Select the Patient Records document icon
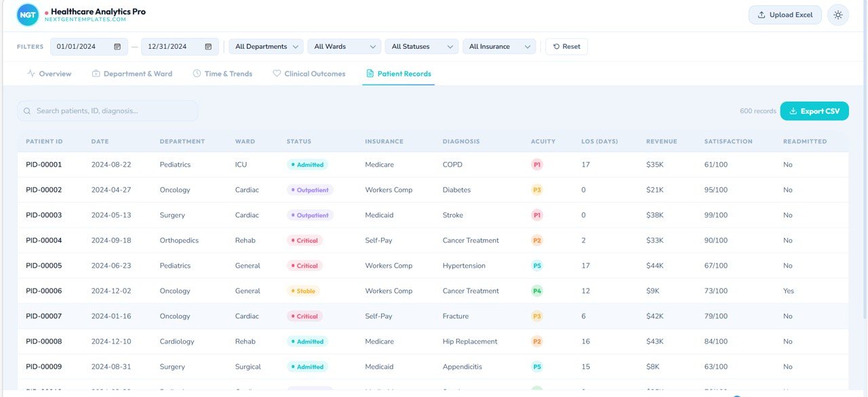 369,73
